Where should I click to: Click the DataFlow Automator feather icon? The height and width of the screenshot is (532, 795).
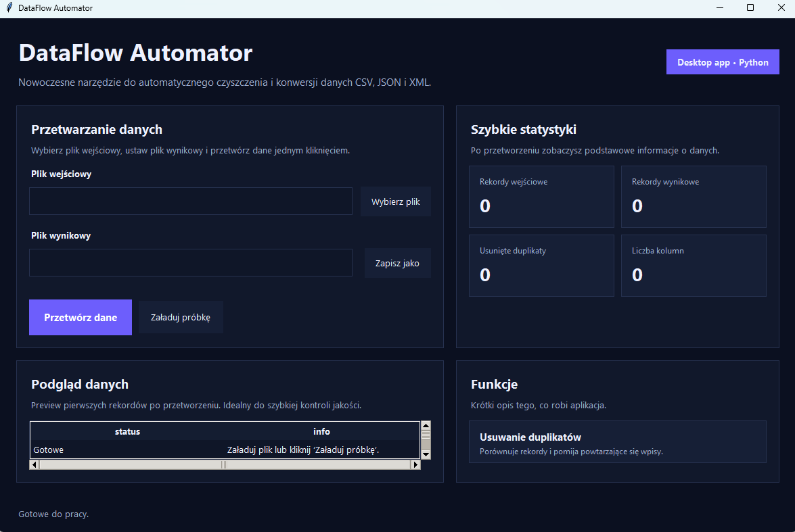point(9,7)
